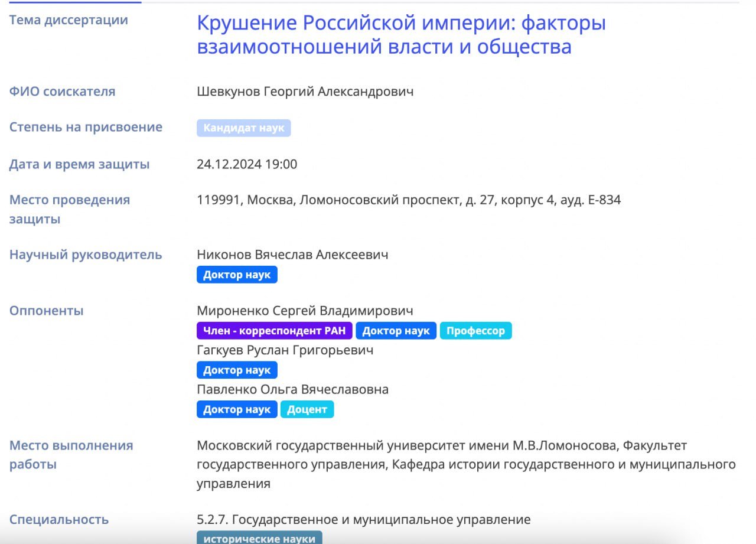Image resolution: width=756 pixels, height=544 pixels.
Task: Click opponent name Мироненко Сергей Владимирович
Action: click(305, 311)
